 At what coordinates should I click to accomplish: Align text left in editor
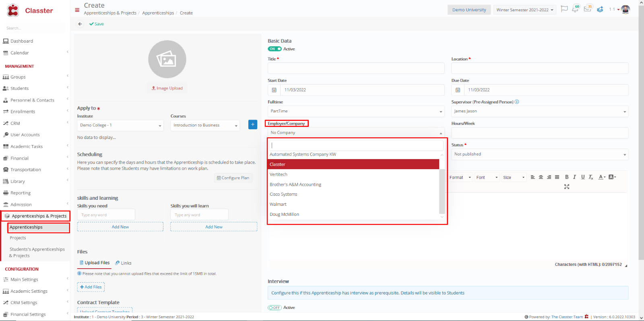pyautogui.click(x=533, y=177)
